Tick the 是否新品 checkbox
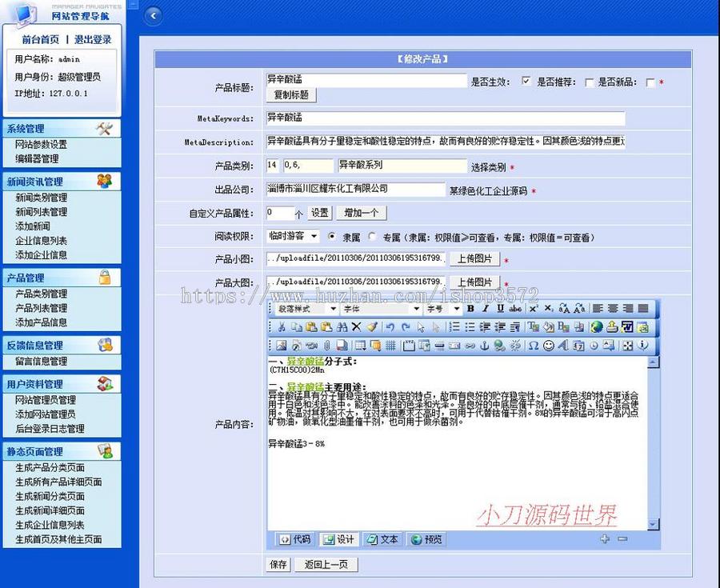 (650, 82)
